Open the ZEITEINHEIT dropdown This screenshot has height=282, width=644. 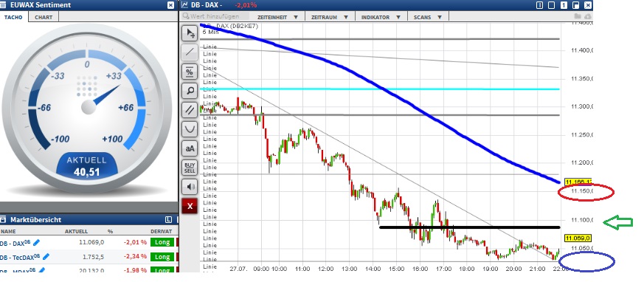pyautogui.click(x=277, y=17)
